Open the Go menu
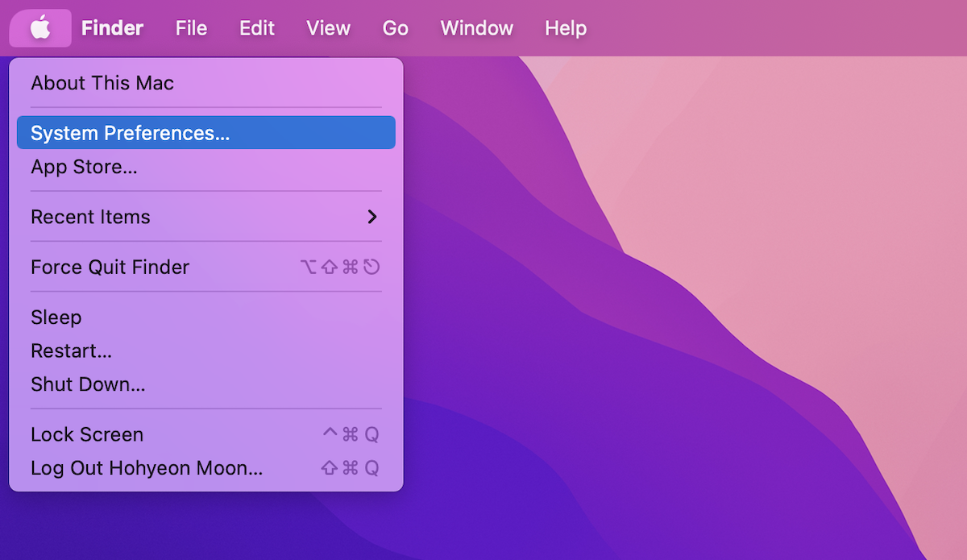 (395, 27)
